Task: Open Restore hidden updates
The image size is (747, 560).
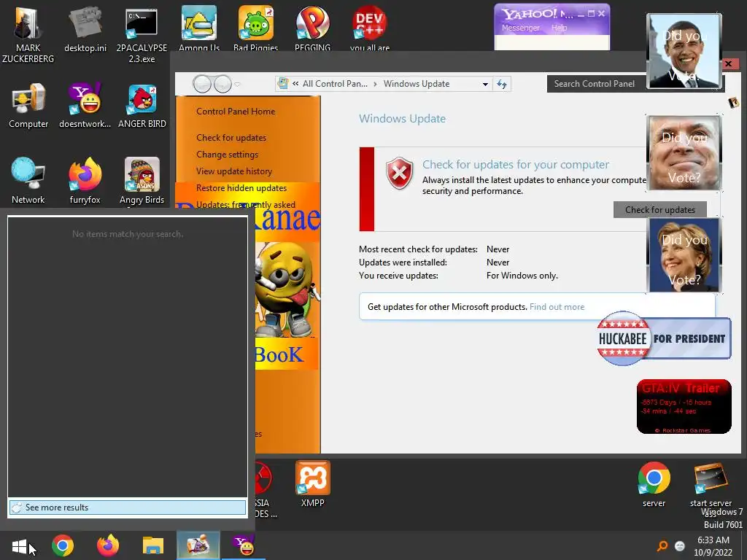Action: pyautogui.click(x=241, y=187)
